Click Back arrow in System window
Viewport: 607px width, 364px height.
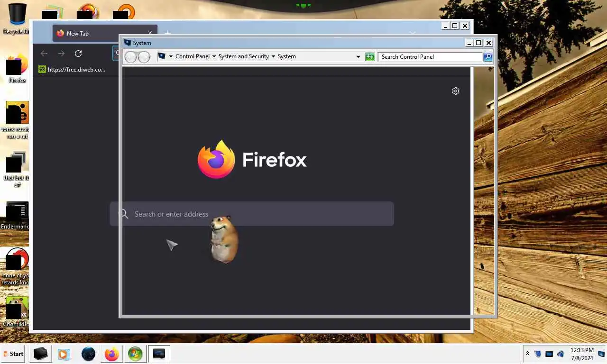130,57
